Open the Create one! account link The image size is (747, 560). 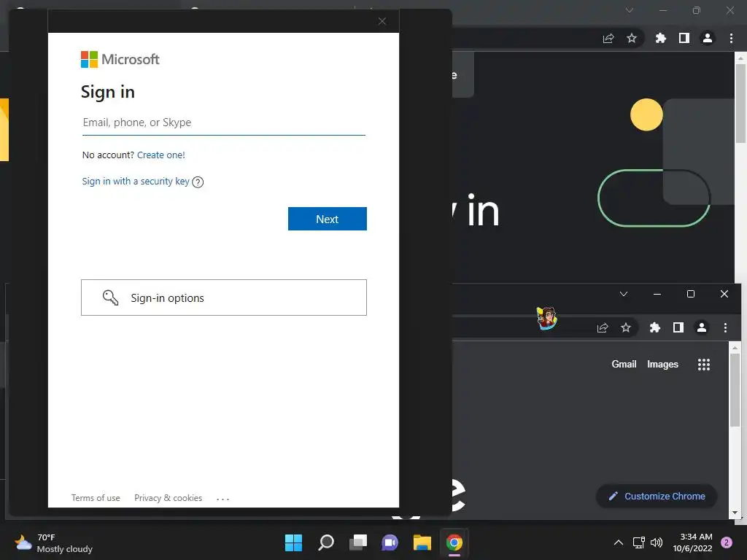160,155
